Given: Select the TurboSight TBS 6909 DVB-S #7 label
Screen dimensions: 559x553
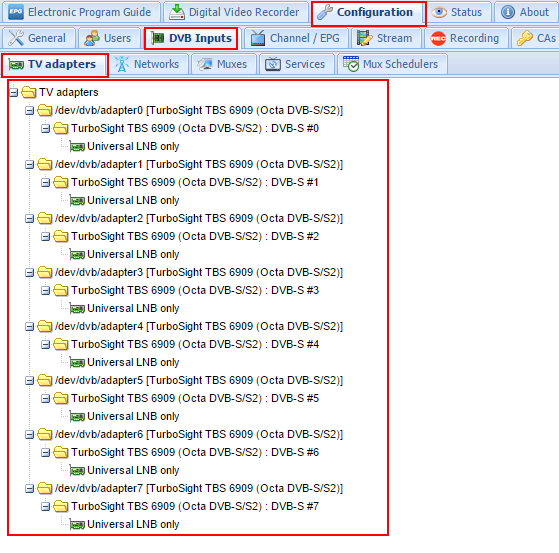Looking at the screenshot, I should 195,507.
